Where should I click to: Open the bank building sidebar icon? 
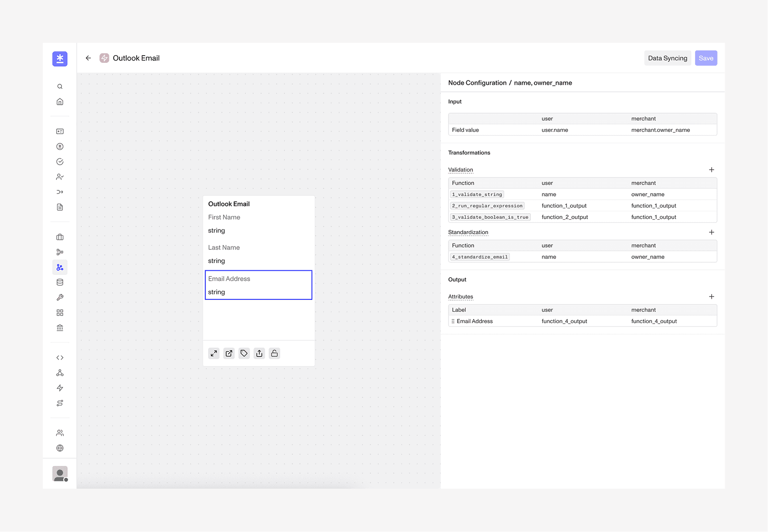click(60, 328)
